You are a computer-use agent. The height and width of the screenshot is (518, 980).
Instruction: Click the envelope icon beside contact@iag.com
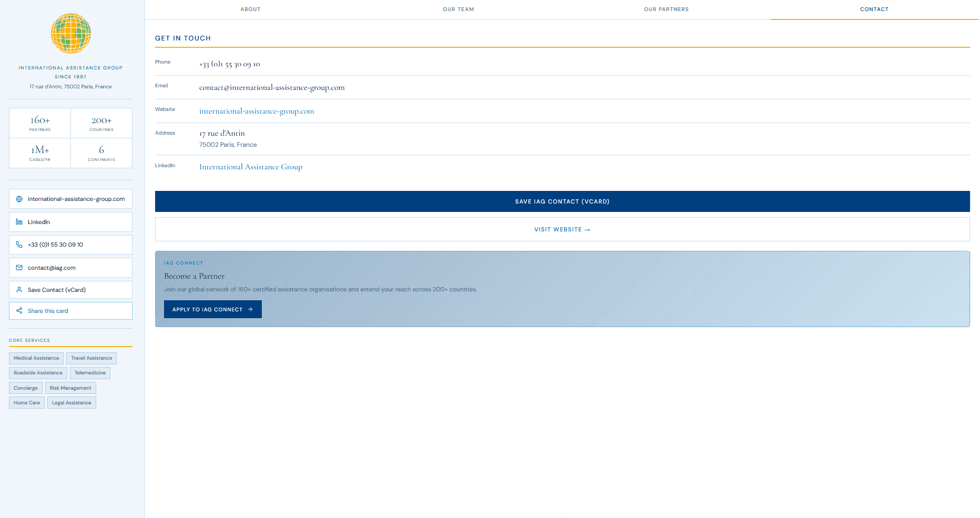(19, 268)
